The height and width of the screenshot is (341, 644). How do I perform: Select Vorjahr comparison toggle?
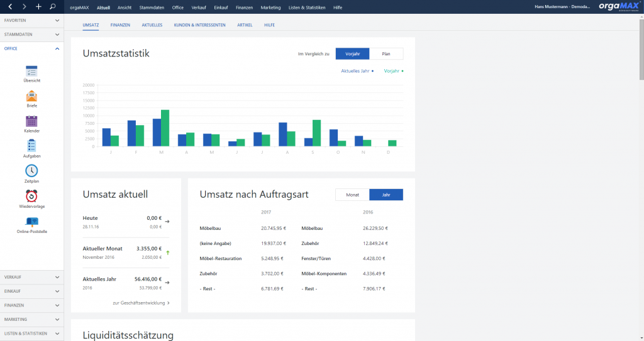pyautogui.click(x=352, y=54)
